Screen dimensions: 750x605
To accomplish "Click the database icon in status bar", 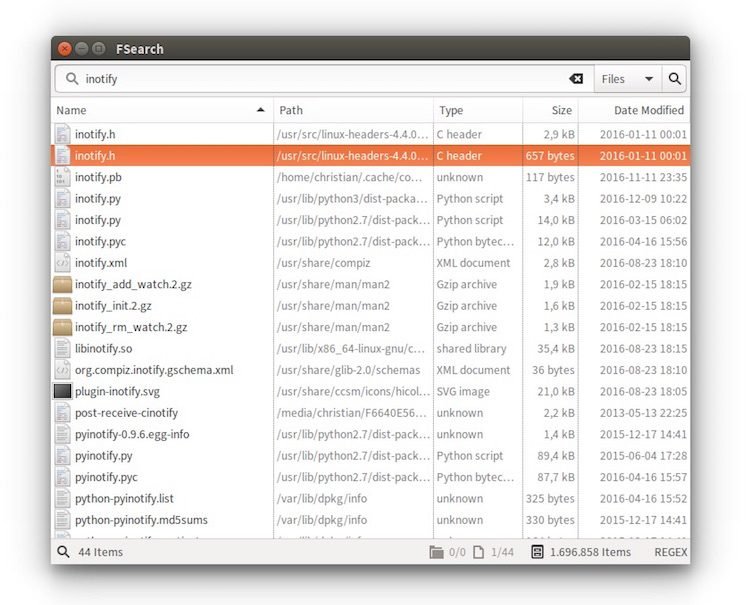I will [537, 552].
